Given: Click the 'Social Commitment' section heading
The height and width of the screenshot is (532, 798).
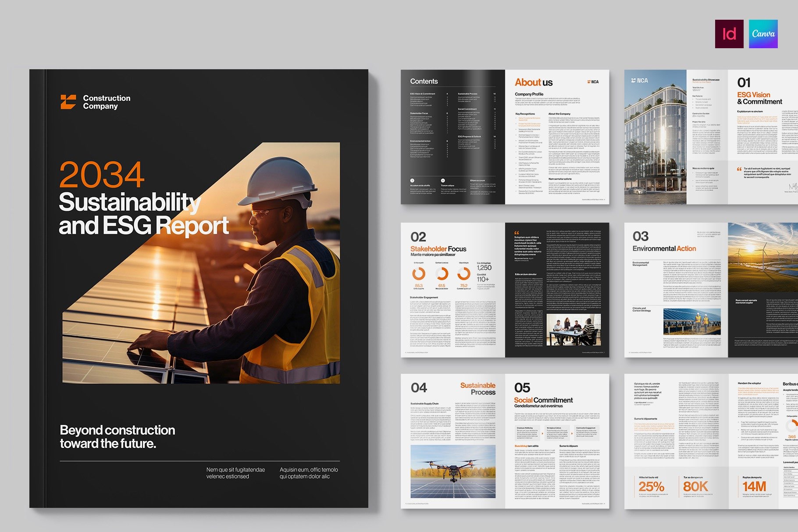Looking at the screenshot, I should (543, 400).
